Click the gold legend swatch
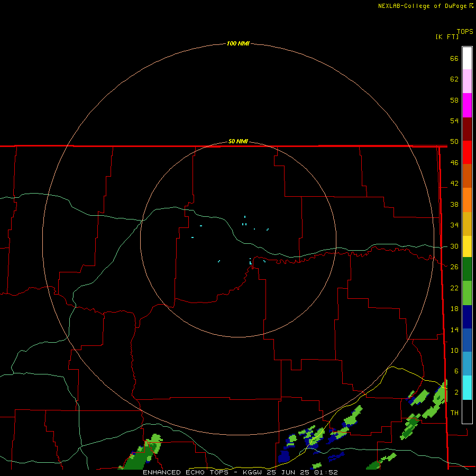The image size is (476, 476). click(x=467, y=224)
